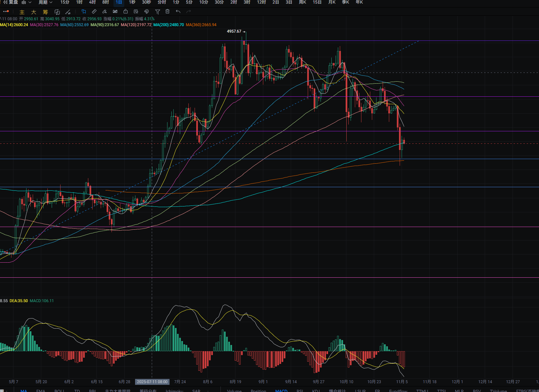The image size is (539, 392).
Task: Click the padlock lock-drawings icon
Action: 126,12
